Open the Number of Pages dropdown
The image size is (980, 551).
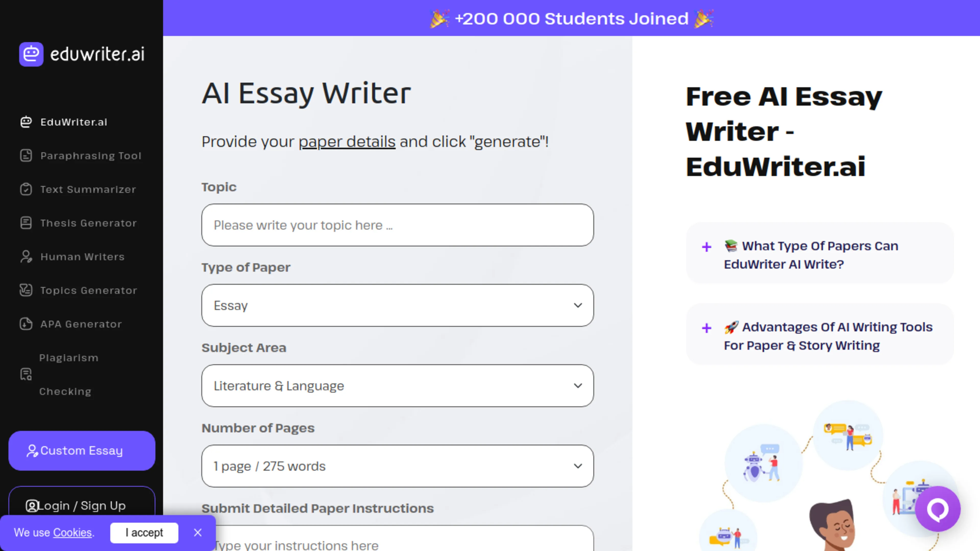point(398,466)
